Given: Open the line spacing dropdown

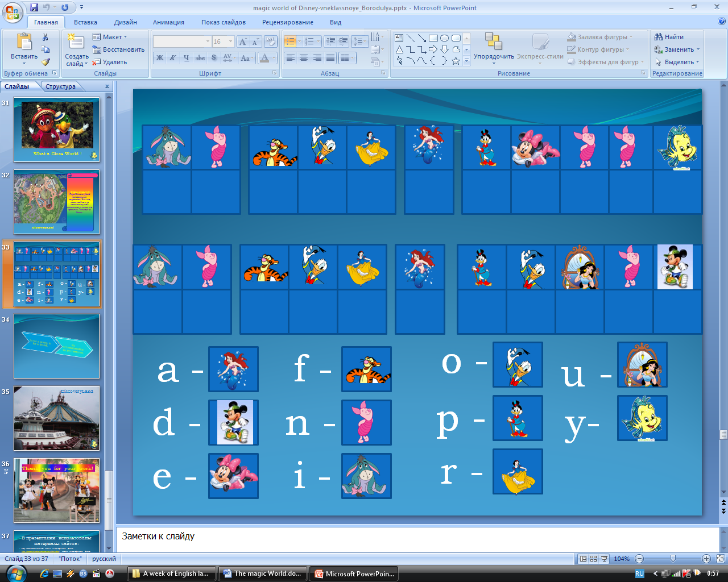Looking at the screenshot, I should tap(359, 41).
